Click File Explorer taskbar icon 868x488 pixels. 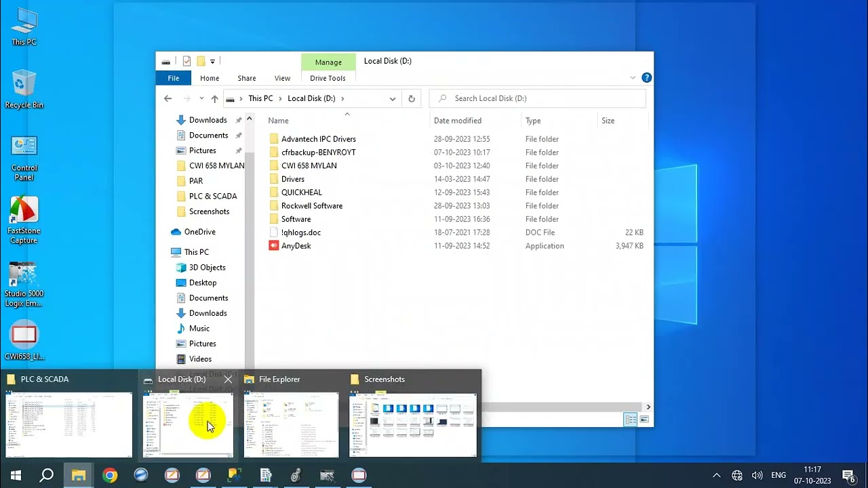[x=79, y=475]
